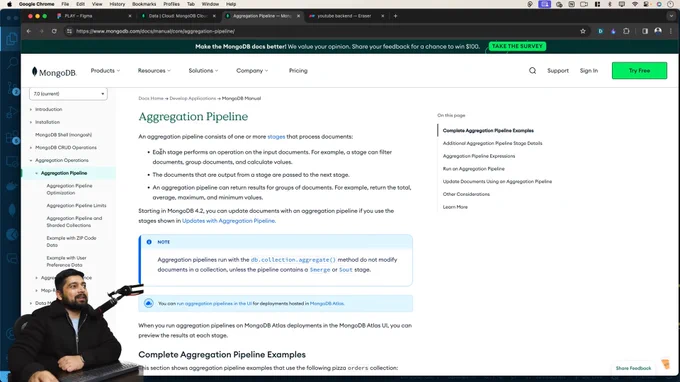Open the stages hyperlink
Image resolution: width=680 pixels, height=382 pixels.
coord(276,137)
